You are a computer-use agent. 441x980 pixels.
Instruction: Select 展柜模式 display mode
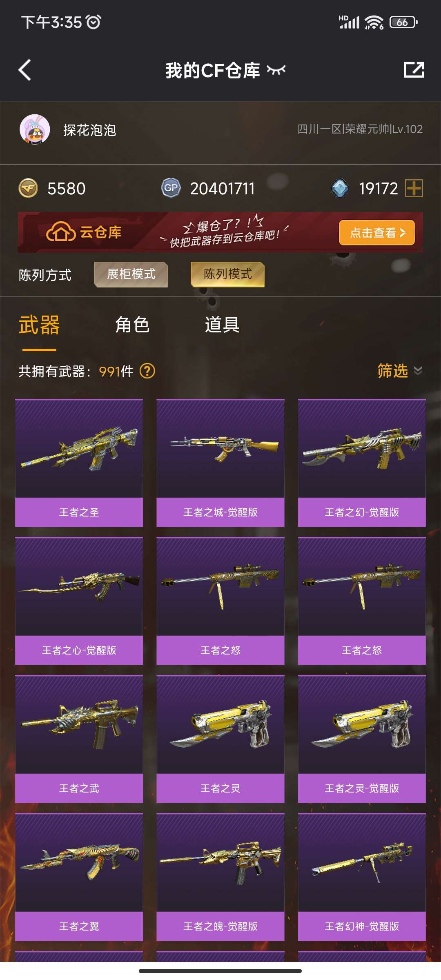[x=131, y=274]
